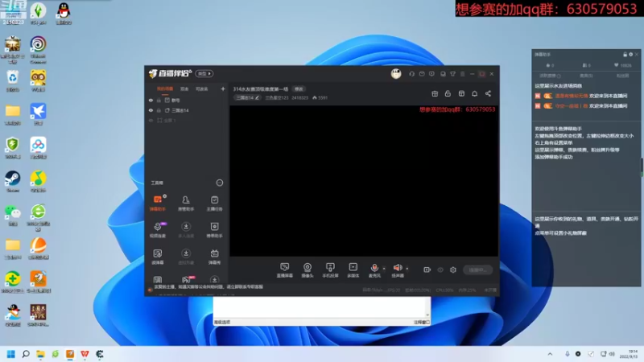Toggle the preview eye icon in bottom toolbar
This screenshot has width=644, height=362.
point(440,269)
